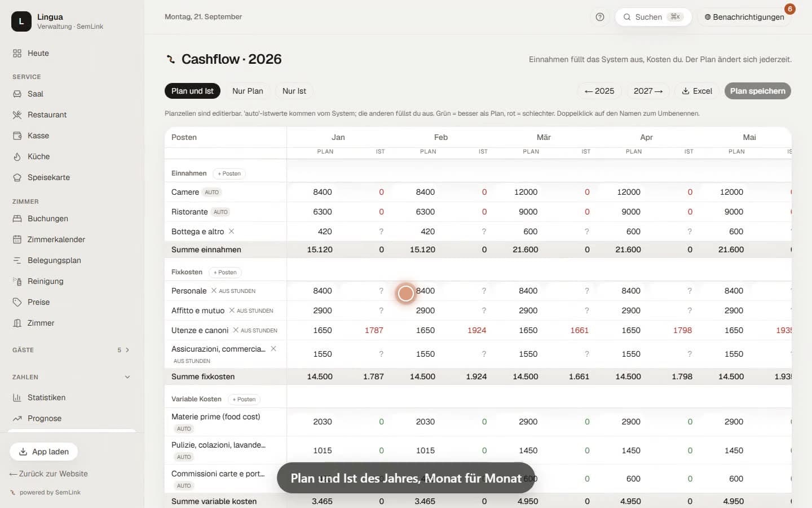Open the Küche flame icon
This screenshot has width=812, height=508.
tap(17, 156)
